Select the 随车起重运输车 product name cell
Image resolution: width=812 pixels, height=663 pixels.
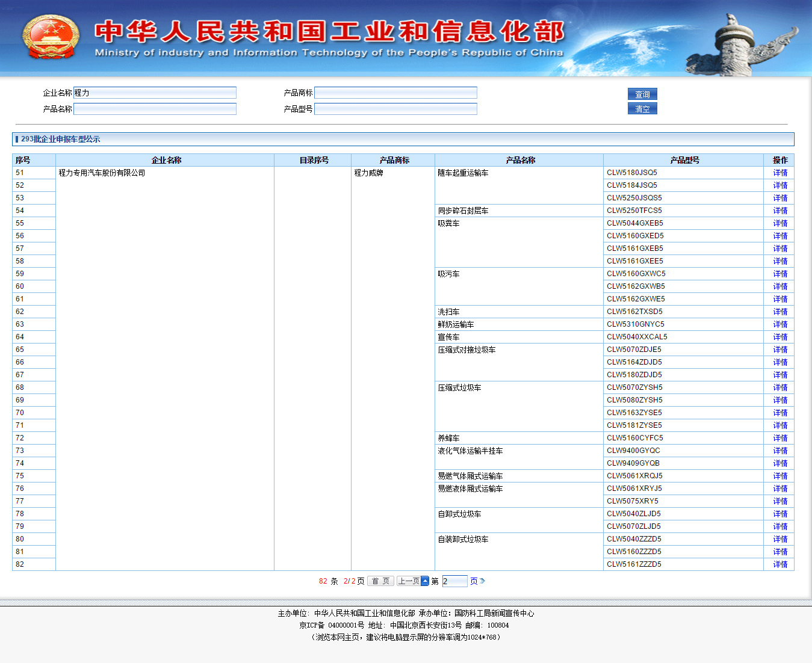tap(519, 185)
